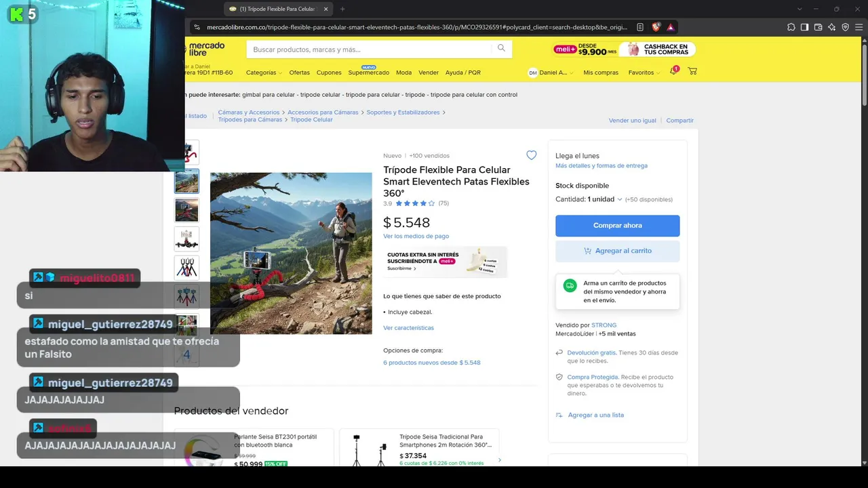Add product to favorites with heart icon
Screen dimensions: 868x488
(x=532, y=155)
